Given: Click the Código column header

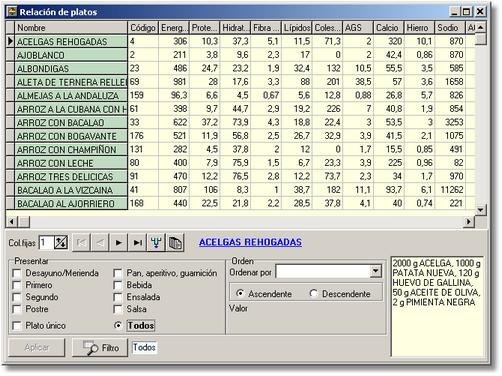Looking at the screenshot, I should 143,28.
